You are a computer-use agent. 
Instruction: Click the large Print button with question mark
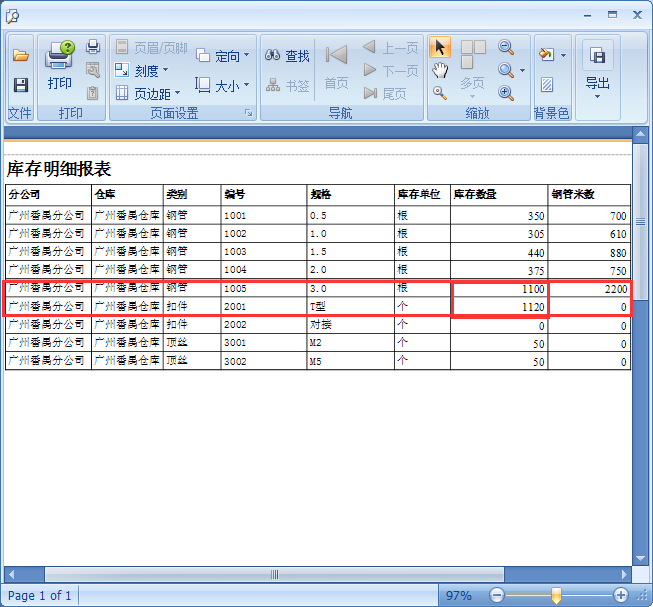(x=60, y=66)
